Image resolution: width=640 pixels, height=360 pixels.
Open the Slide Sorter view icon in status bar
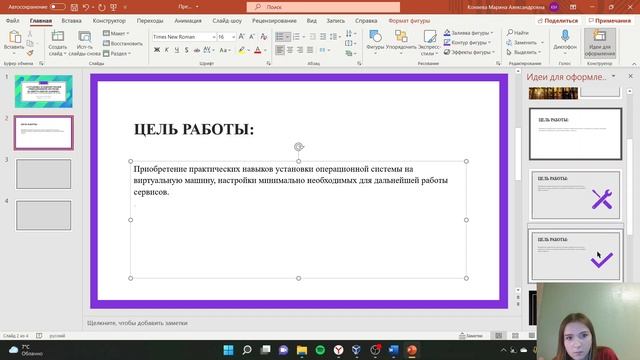[x=515, y=336]
